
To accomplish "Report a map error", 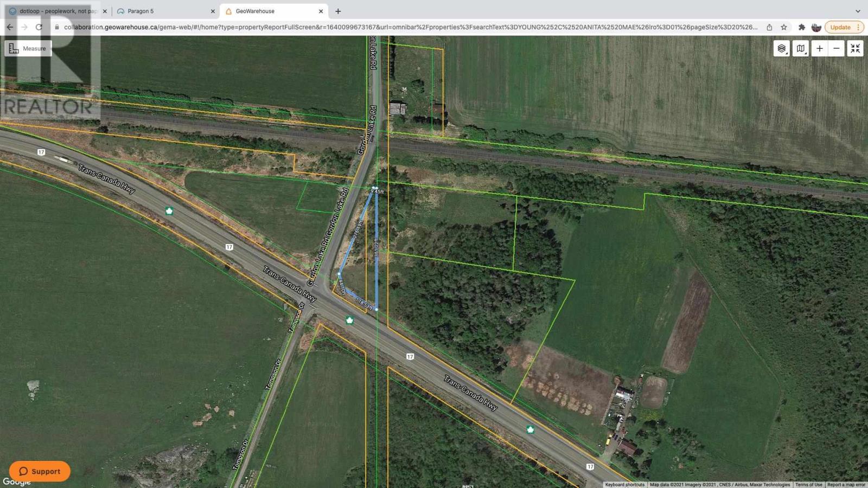I will click(x=844, y=484).
